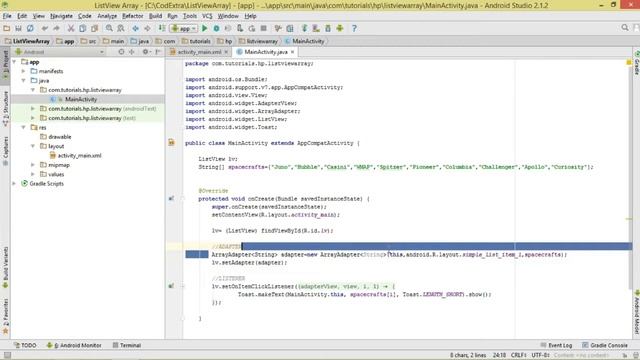This screenshot has height=360, width=640.
Task: Click the src breadcrumb
Action: pyautogui.click(x=89, y=41)
